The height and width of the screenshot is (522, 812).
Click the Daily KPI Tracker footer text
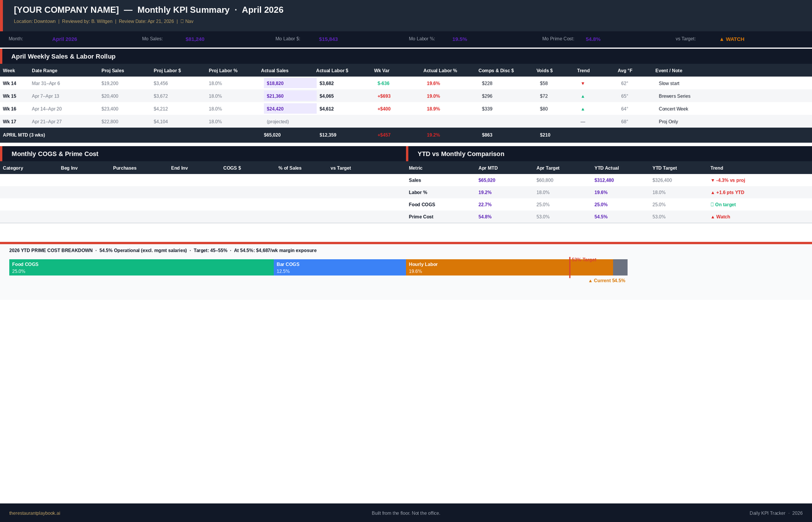coord(776,513)
